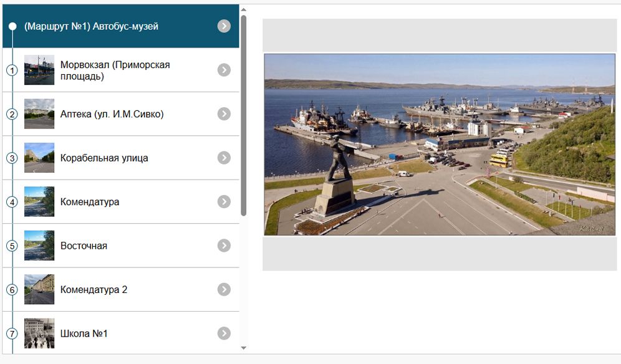The height and width of the screenshot is (364, 621).
Task: Open Школа №1 black-and-white thumbnail
Action: (39, 333)
